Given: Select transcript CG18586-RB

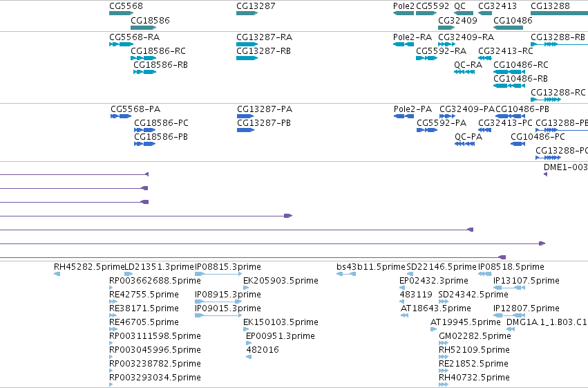Looking at the screenshot, I should pos(160,65).
